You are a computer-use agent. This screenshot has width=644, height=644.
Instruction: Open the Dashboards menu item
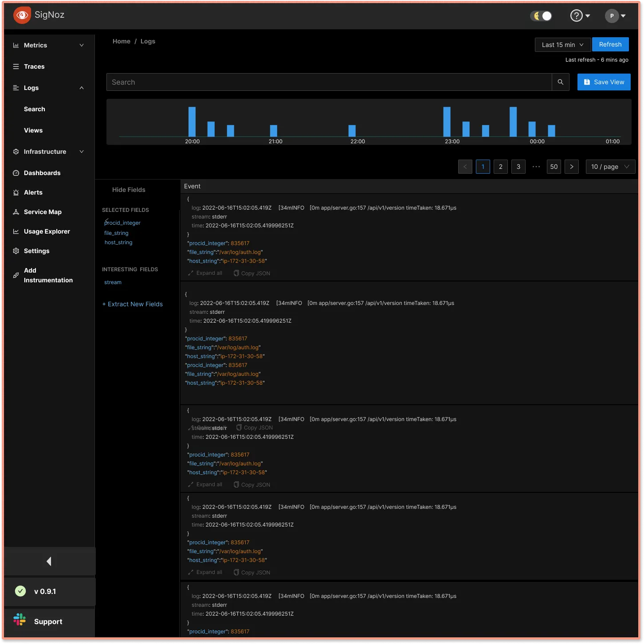[x=42, y=173]
